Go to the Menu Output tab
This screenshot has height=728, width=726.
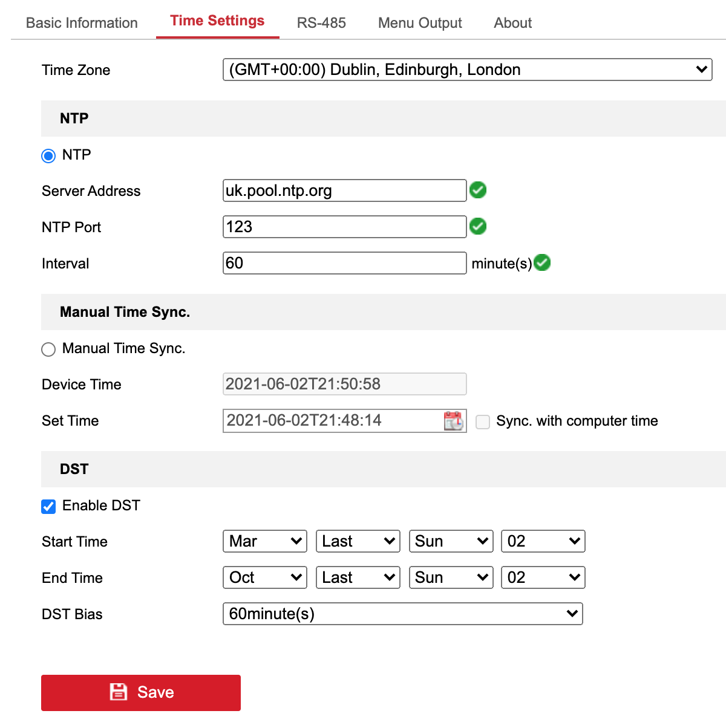tap(420, 23)
